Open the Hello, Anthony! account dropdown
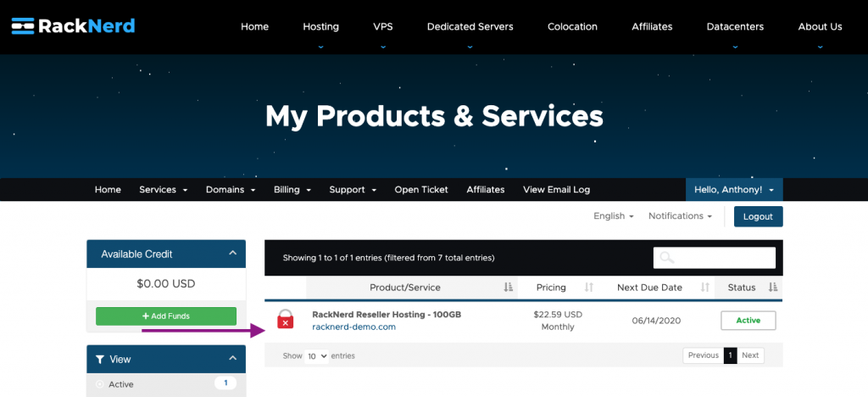Screen dimensions: 868x397 click(x=734, y=189)
